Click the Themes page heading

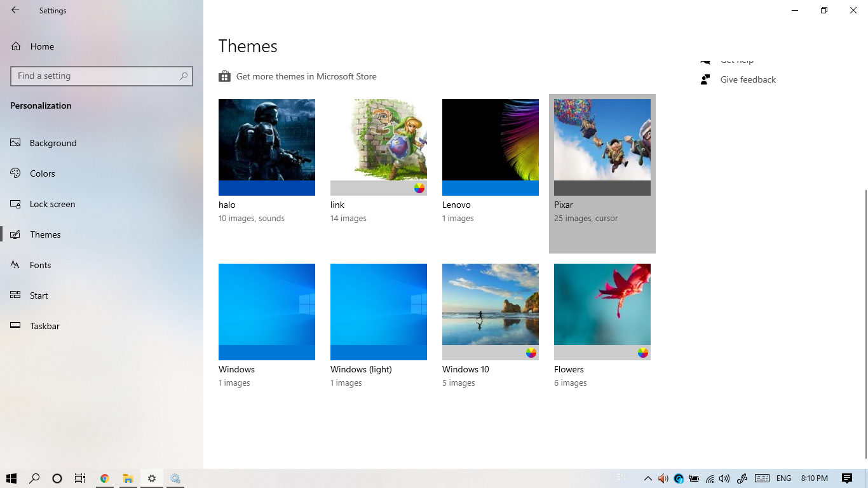[248, 46]
